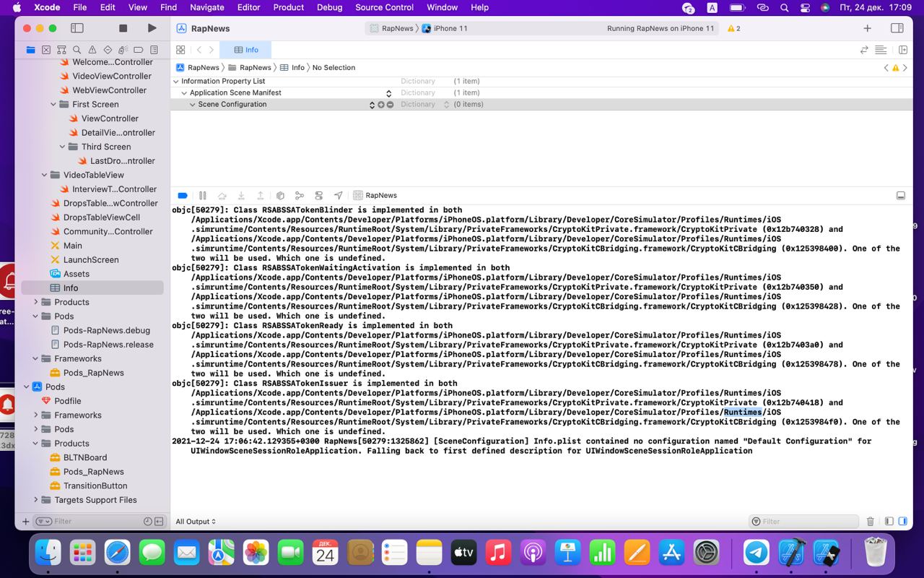This screenshot has height=578, width=924.
Task: Toggle the inspectors panel button
Action: click(x=897, y=28)
